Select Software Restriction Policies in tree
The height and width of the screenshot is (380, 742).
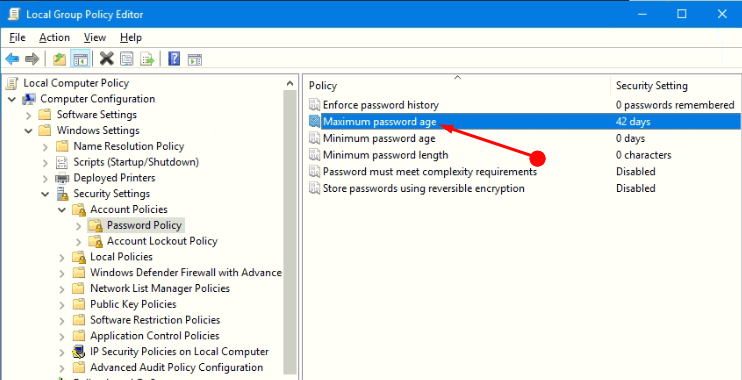coord(155,320)
